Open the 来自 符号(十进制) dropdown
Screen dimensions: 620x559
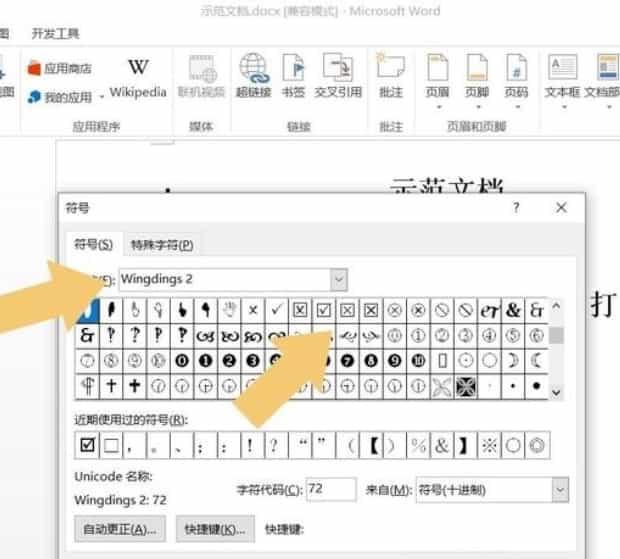point(560,489)
